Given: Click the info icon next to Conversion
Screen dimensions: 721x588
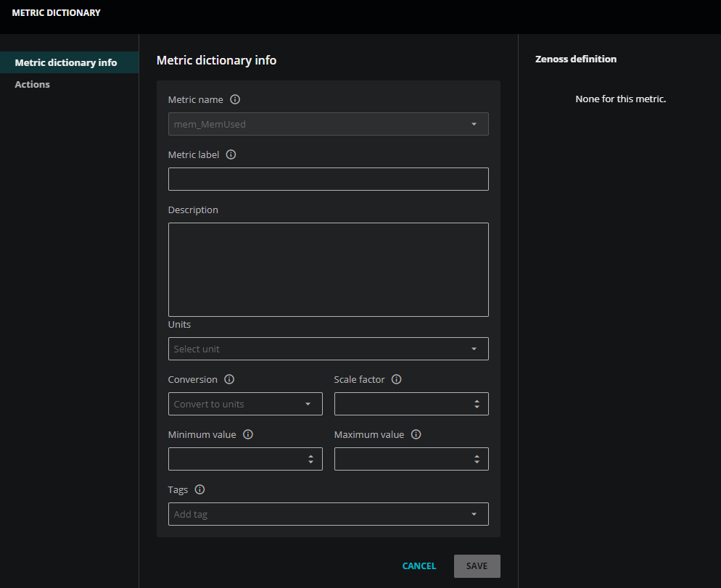Looking at the screenshot, I should [229, 379].
